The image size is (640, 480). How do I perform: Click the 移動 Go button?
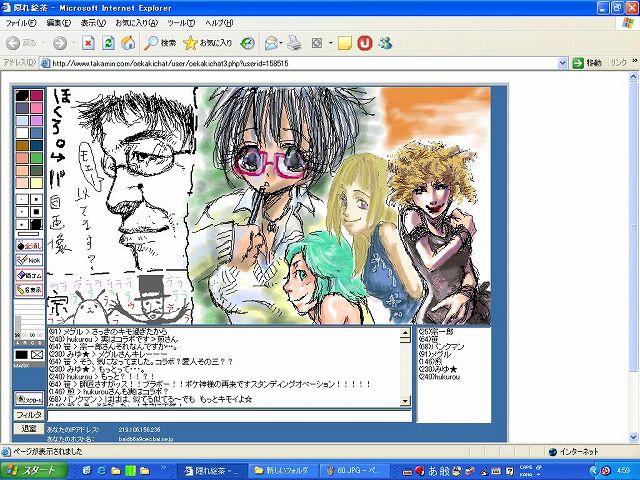587,63
